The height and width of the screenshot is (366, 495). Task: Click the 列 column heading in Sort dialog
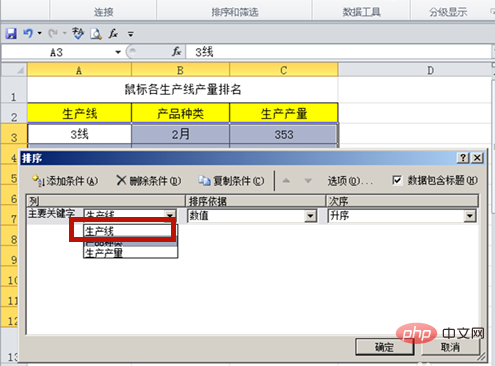[106, 201]
